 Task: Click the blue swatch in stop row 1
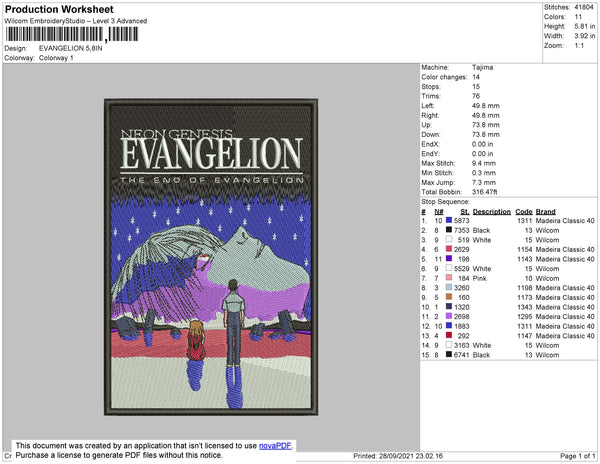[449, 220]
